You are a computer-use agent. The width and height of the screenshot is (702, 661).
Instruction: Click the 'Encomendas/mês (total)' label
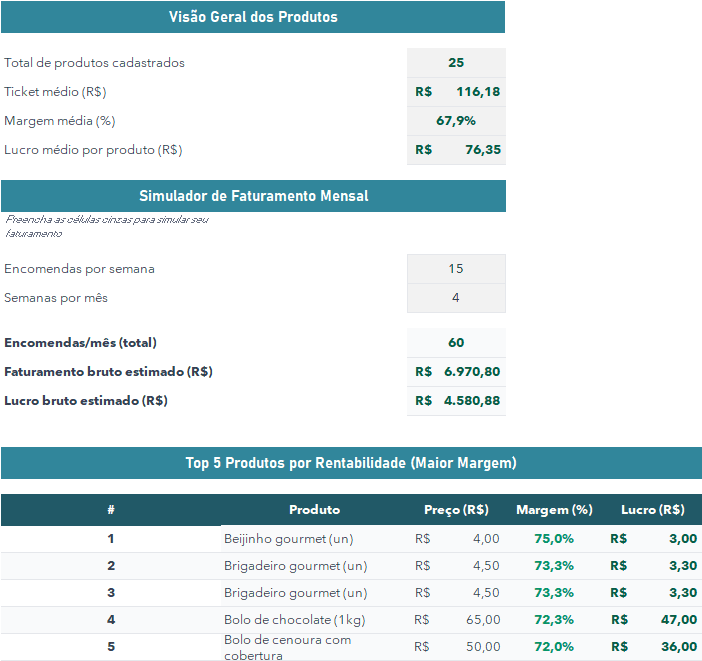tap(81, 343)
